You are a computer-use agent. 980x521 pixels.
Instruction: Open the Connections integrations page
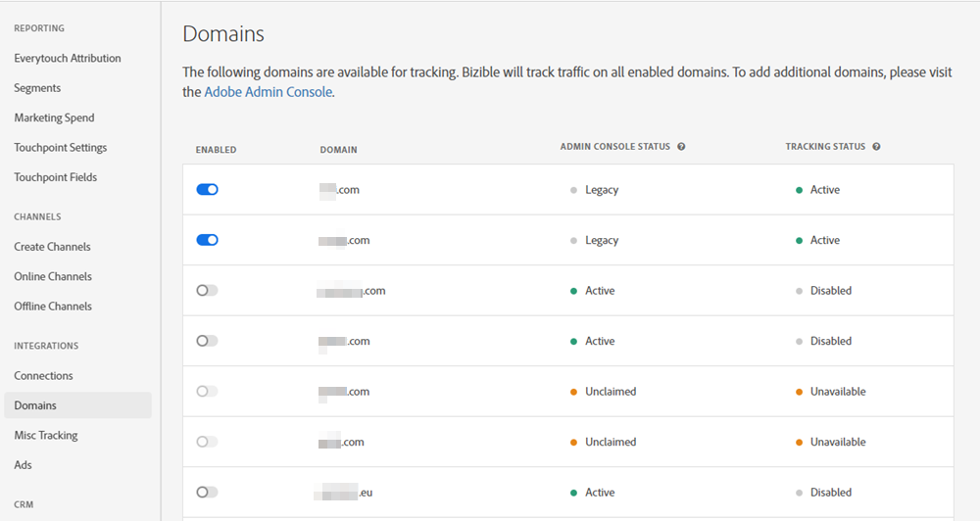pos(43,376)
